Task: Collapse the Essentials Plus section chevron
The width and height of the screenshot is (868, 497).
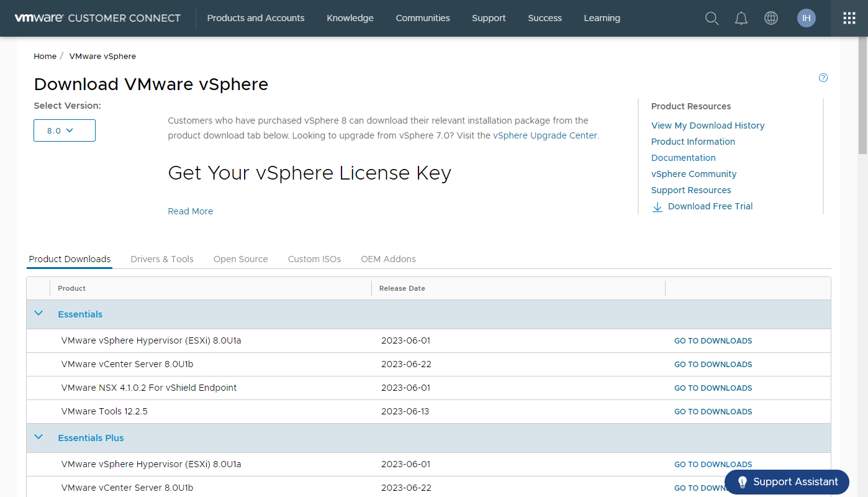Action: [38, 437]
